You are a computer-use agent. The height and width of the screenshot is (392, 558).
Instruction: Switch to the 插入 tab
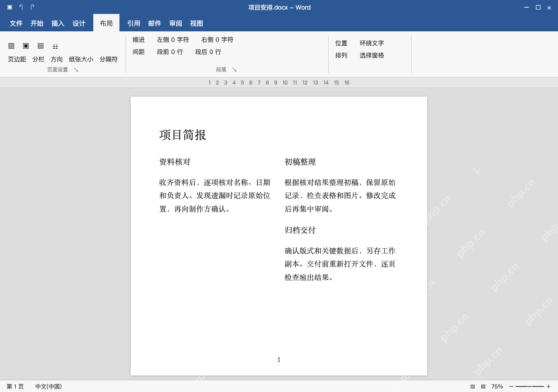tap(58, 24)
